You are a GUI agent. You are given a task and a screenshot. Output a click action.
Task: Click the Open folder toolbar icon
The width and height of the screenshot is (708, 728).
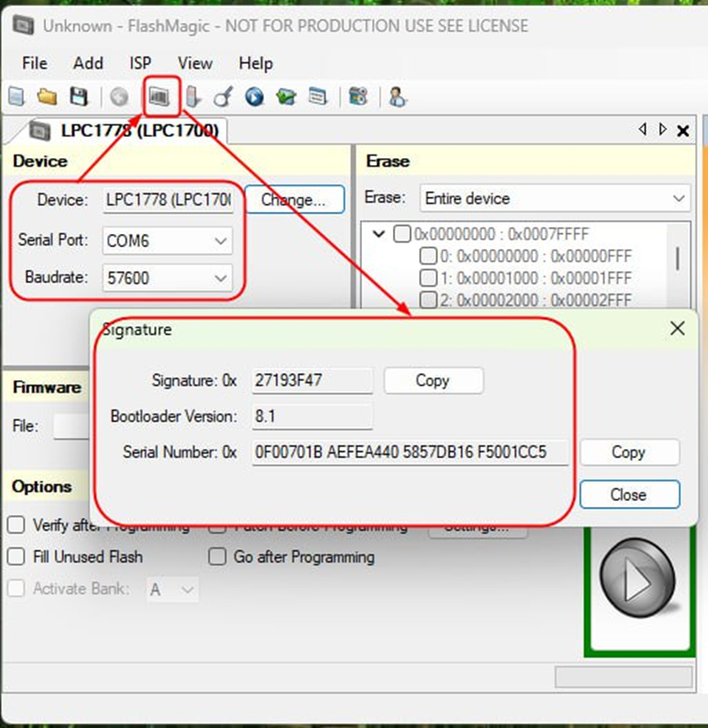(x=47, y=97)
